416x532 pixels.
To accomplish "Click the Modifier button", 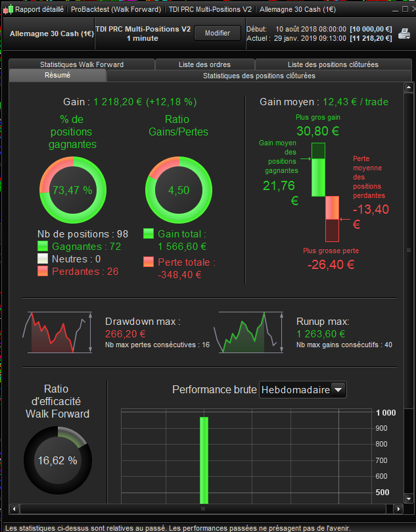I will coord(218,34).
